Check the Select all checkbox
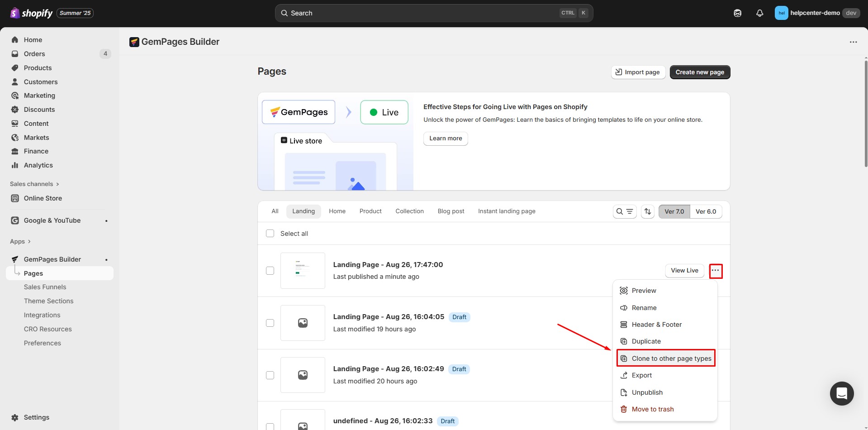The image size is (868, 430). coord(270,234)
